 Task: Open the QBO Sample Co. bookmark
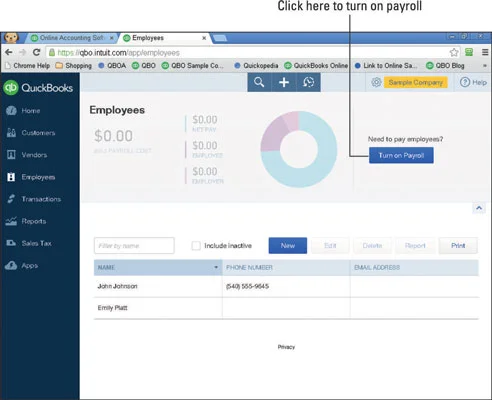(193, 66)
